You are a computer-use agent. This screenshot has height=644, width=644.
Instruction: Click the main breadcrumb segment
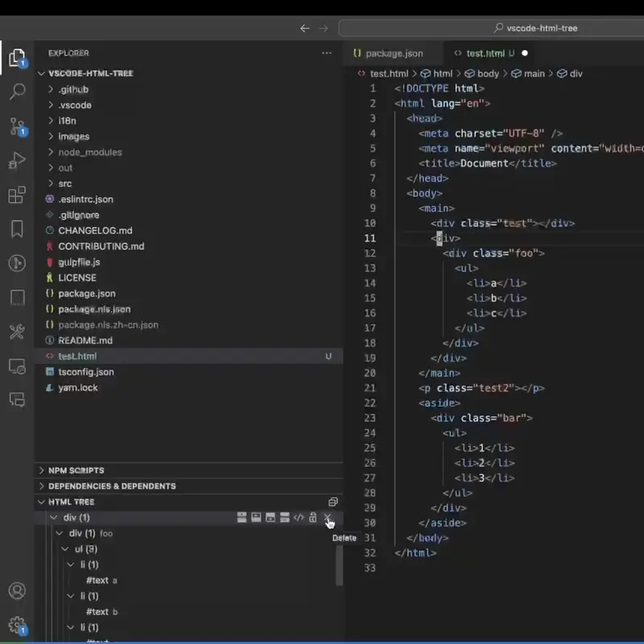[528, 73]
